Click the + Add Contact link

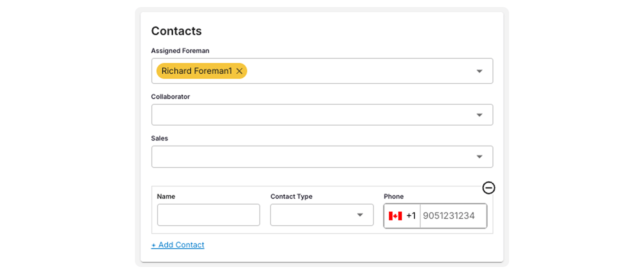tap(178, 245)
